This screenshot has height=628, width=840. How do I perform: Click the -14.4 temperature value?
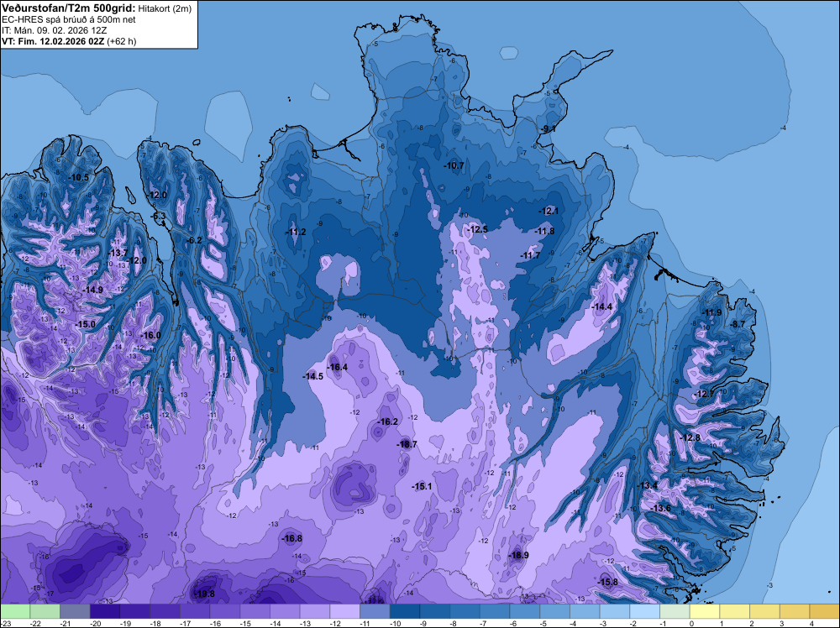[x=601, y=306]
